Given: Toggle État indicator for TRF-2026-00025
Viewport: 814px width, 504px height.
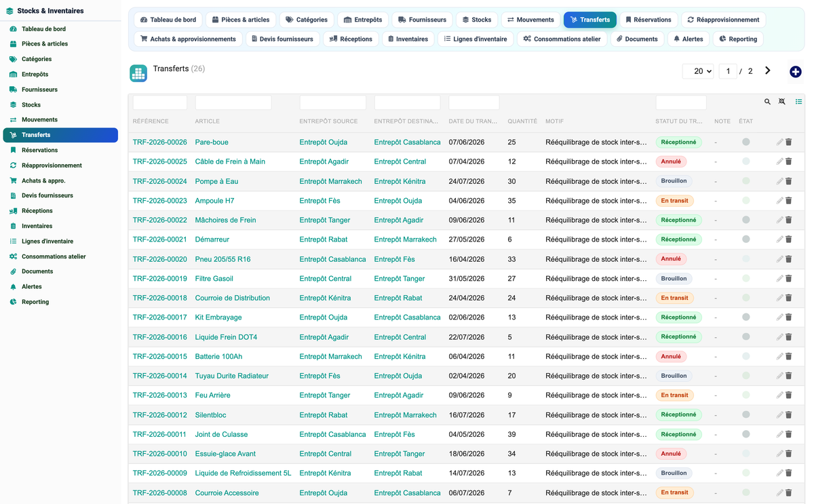Looking at the screenshot, I should tap(746, 161).
